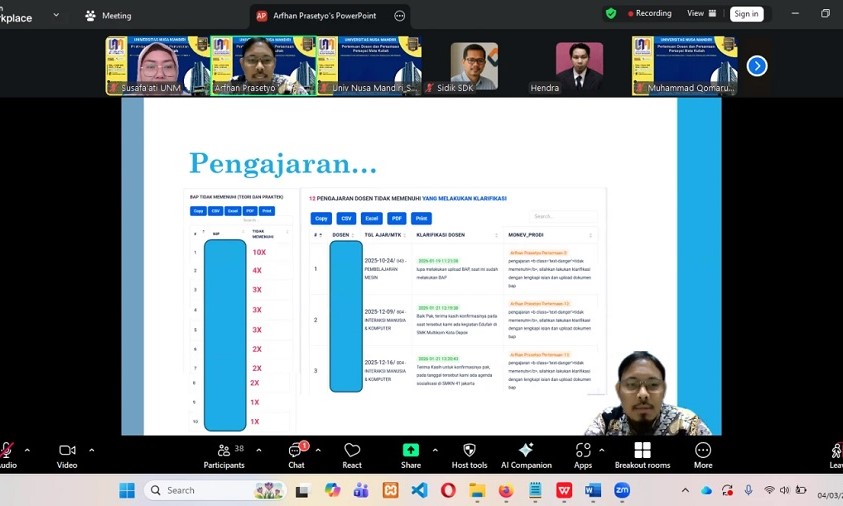
Task: Open the Participants panel
Action: [224, 455]
